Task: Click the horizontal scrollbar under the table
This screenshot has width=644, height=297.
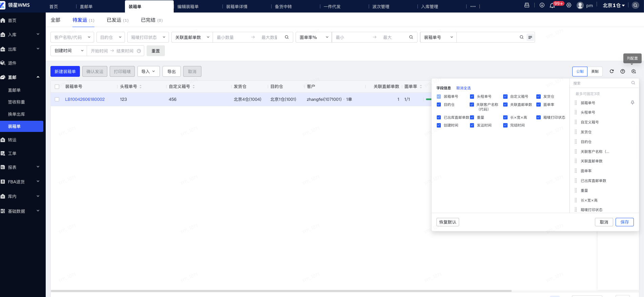Action: click(281, 291)
